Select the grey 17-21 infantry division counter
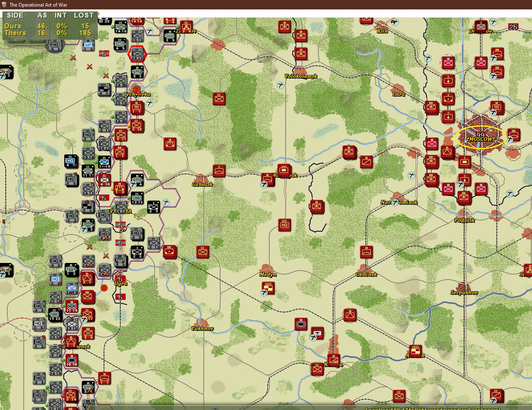532x410 pixels. click(55, 387)
